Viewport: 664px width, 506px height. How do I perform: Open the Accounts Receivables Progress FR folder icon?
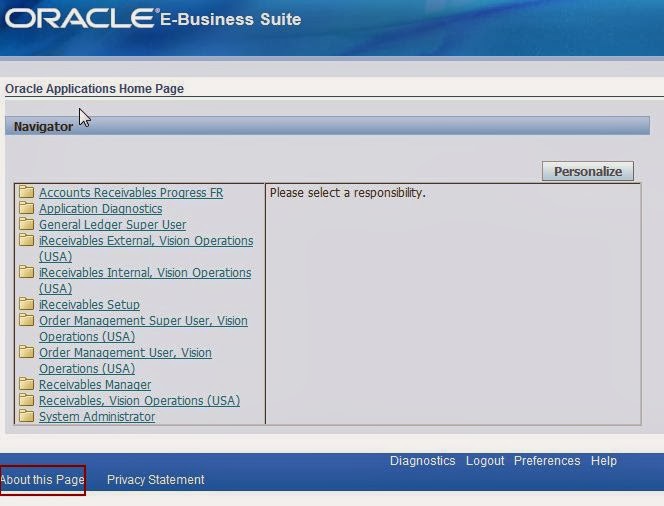(26, 192)
